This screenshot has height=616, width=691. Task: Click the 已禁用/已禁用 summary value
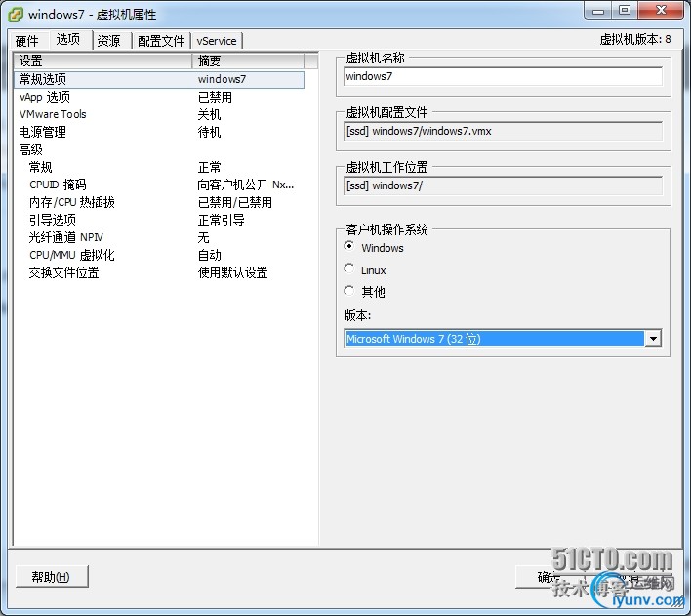(x=235, y=202)
